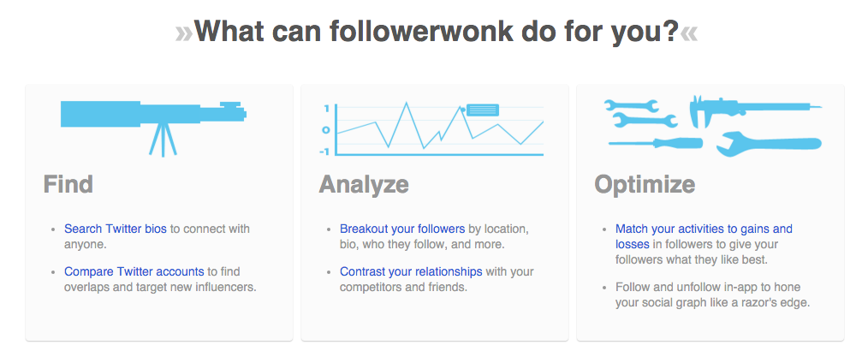
Task: Click the large open-end wrench icon
Action: click(769, 144)
